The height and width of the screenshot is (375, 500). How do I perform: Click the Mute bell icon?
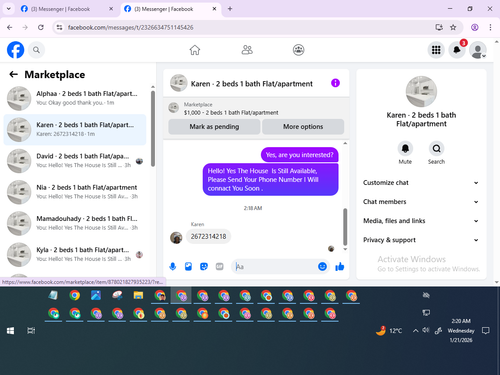[405, 148]
